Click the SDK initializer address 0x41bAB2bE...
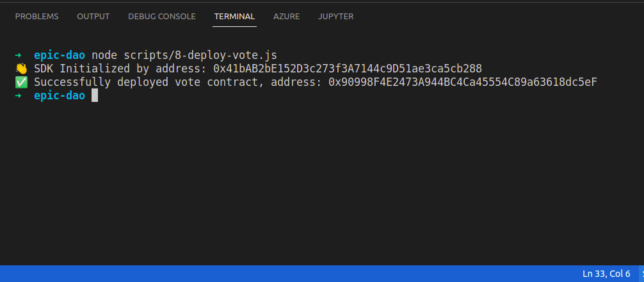 coord(348,69)
